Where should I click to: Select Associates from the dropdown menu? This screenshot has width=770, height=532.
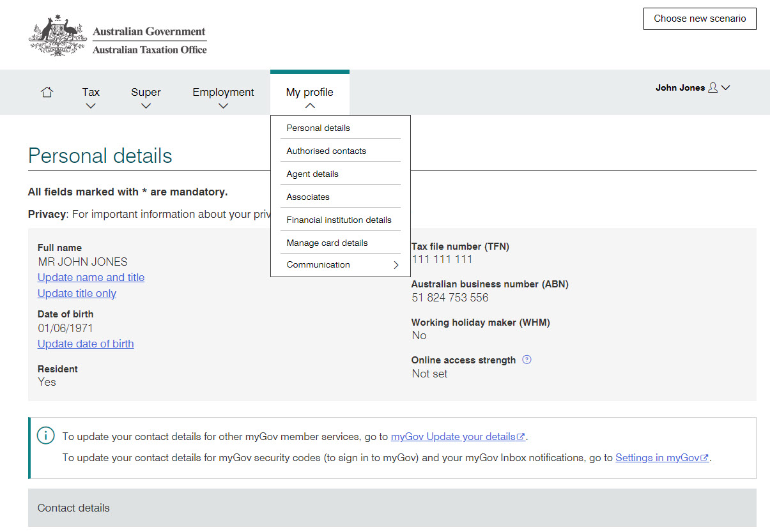point(308,197)
